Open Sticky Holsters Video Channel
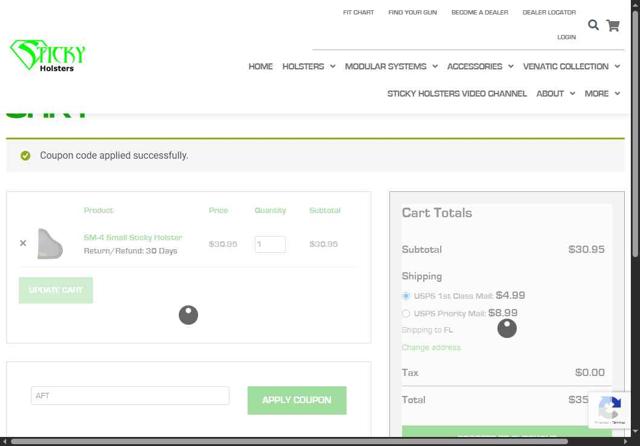The height and width of the screenshot is (446, 640). [457, 93]
